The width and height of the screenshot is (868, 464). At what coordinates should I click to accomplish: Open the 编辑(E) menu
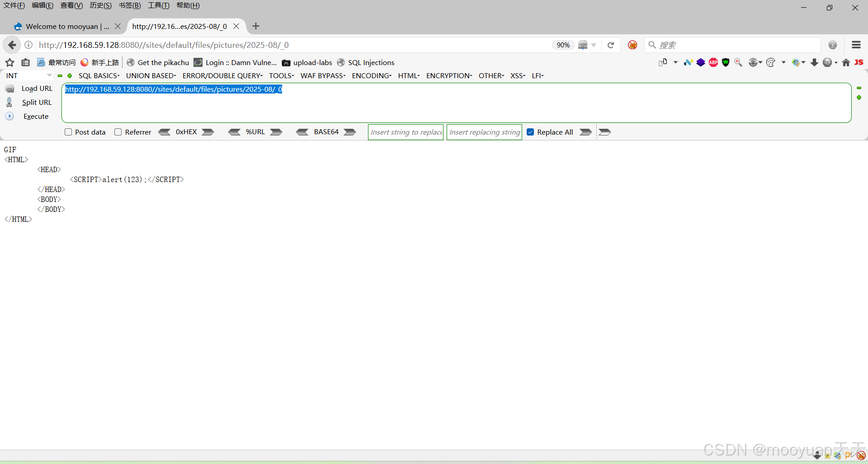42,5
